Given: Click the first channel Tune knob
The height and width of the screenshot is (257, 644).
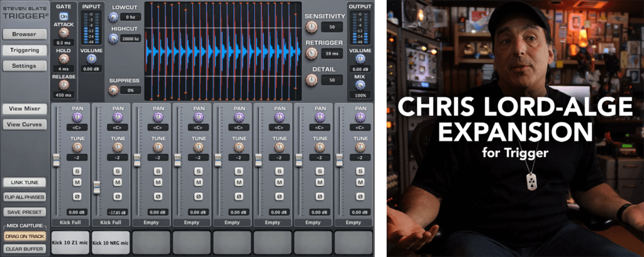Looking at the screenshot, I should [77, 148].
